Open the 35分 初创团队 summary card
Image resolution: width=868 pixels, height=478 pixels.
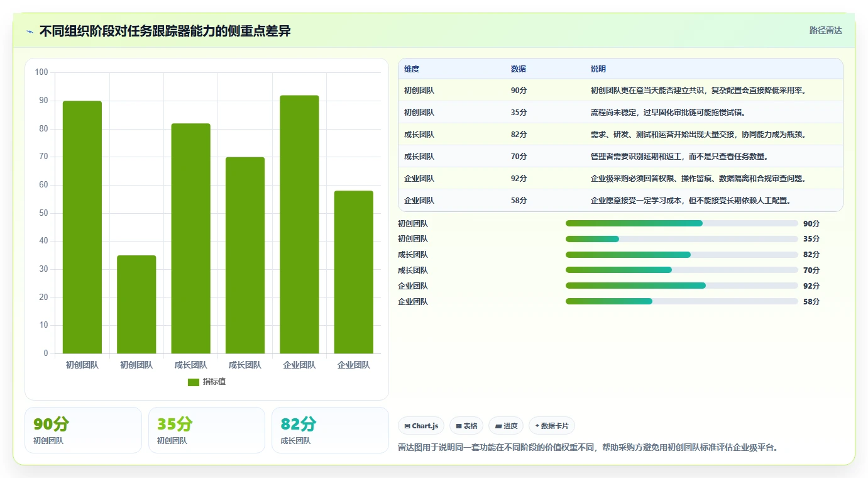pos(207,430)
